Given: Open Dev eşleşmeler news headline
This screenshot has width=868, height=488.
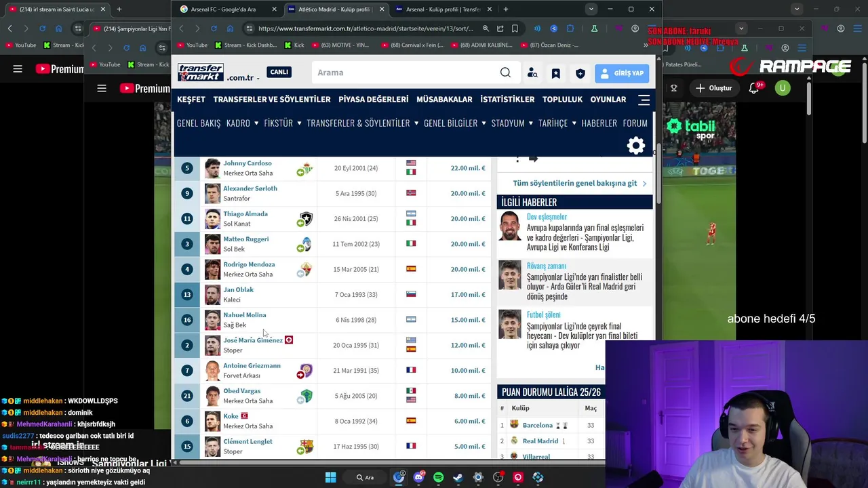Looking at the screenshot, I should 547,217.
